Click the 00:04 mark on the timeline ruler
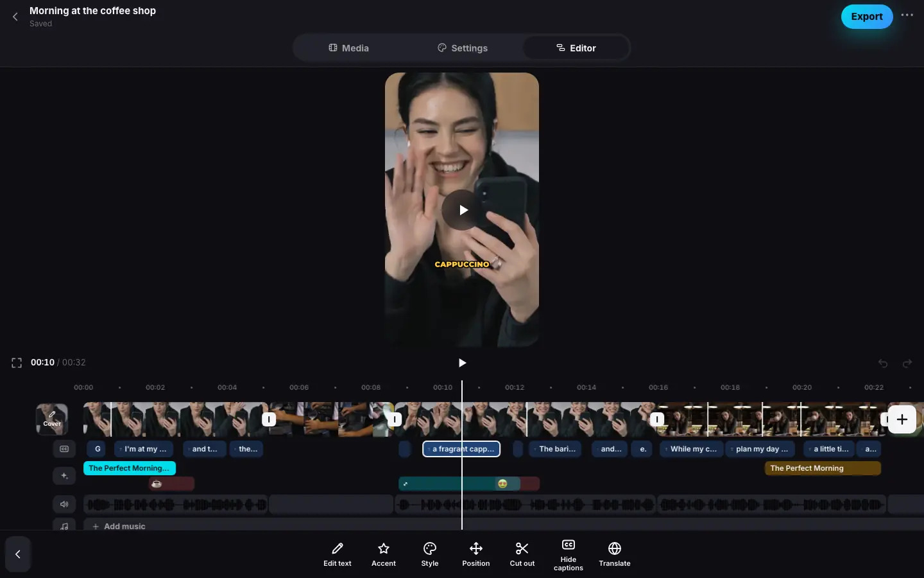924x578 pixels. pyautogui.click(x=227, y=387)
